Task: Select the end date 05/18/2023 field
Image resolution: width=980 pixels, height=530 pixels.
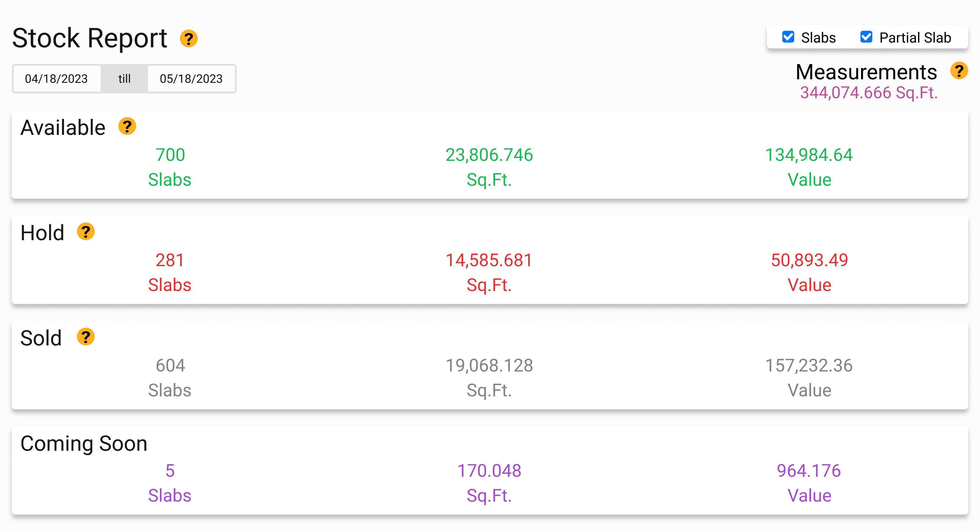Action: point(191,79)
